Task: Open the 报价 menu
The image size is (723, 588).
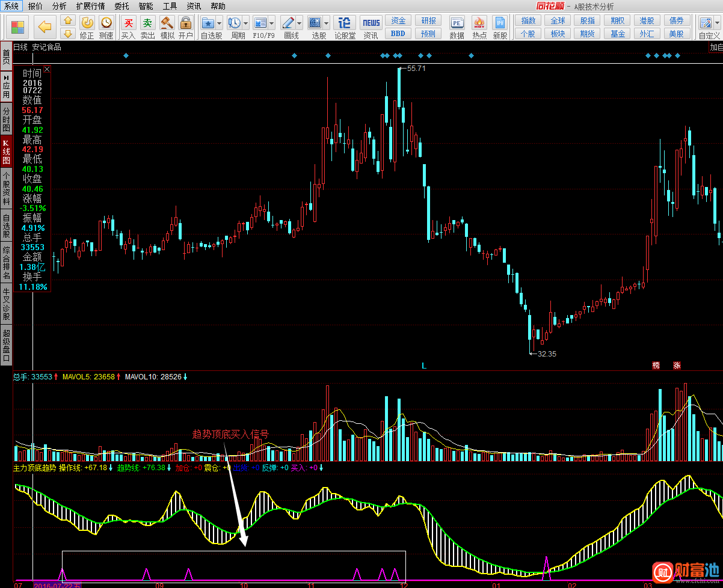Action: [x=35, y=6]
